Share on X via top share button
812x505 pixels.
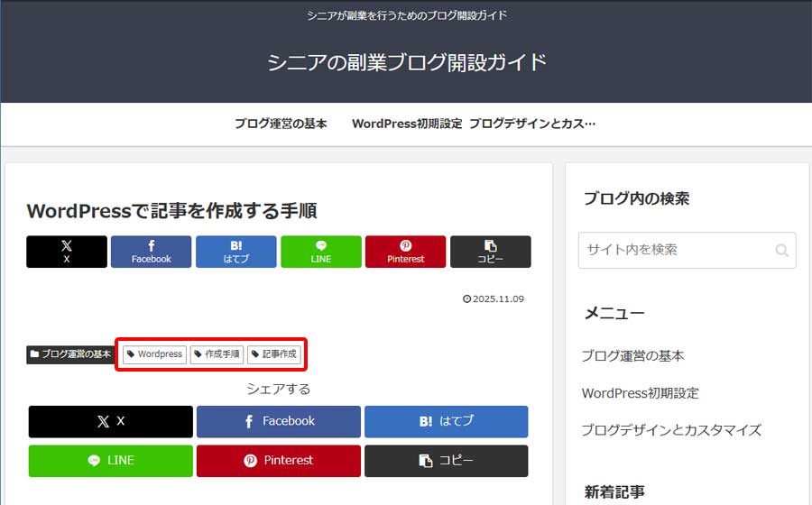coord(66,252)
